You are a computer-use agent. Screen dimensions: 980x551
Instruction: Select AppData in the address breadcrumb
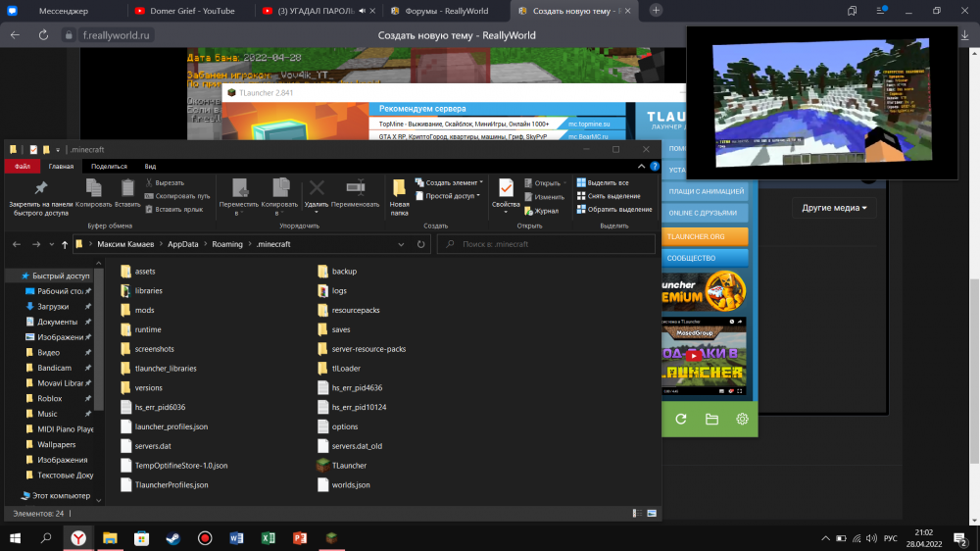(182, 244)
